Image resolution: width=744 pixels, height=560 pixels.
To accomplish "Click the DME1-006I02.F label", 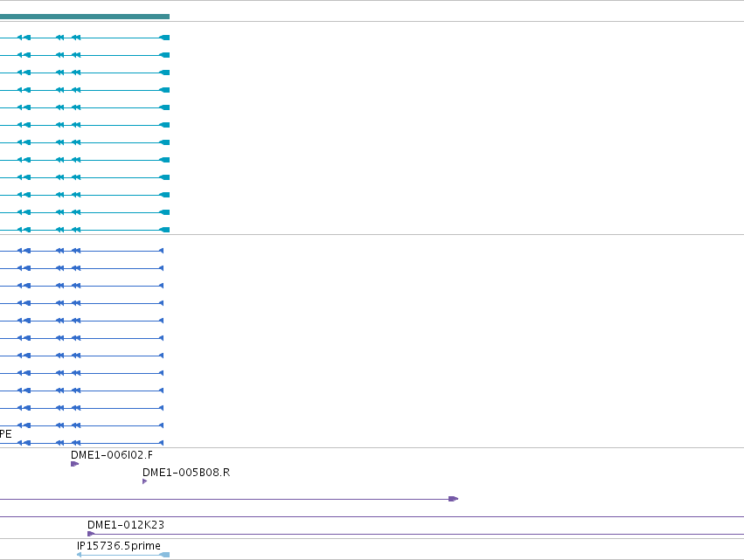I will click(112, 455).
